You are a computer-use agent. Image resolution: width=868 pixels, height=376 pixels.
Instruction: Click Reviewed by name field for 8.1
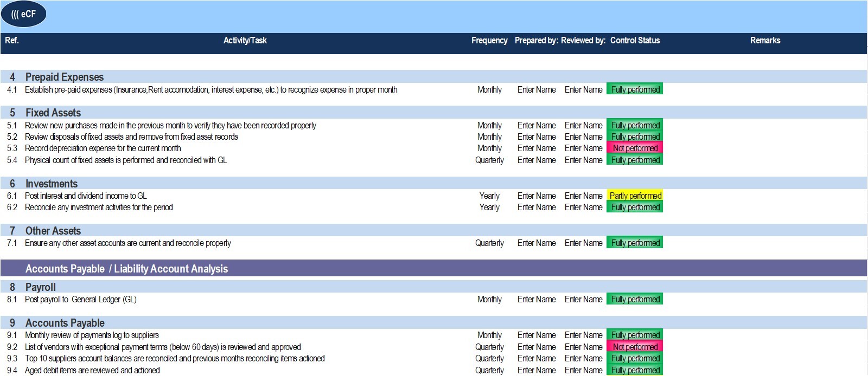pyautogui.click(x=583, y=299)
